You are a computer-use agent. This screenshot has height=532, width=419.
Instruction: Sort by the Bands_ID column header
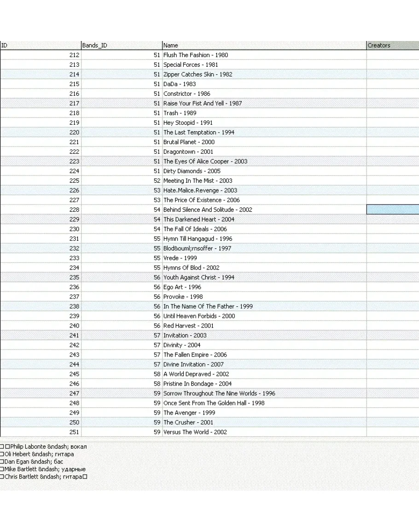click(x=122, y=45)
